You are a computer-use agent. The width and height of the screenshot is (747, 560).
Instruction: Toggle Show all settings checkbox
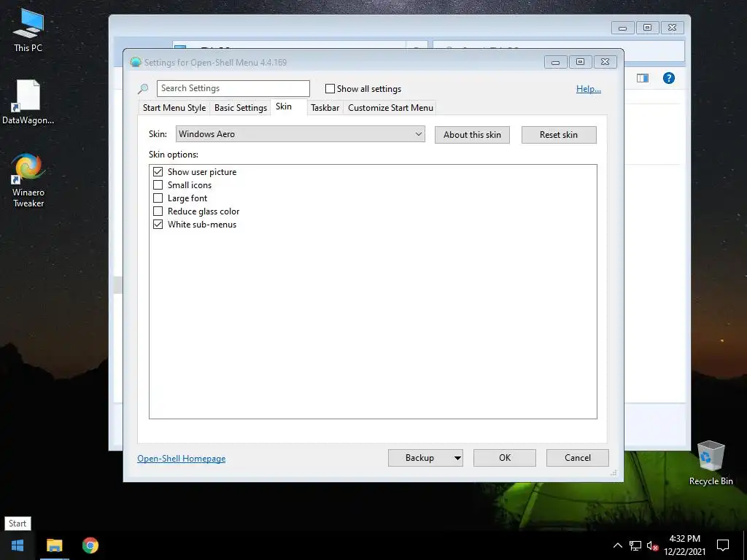coord(330,88)
